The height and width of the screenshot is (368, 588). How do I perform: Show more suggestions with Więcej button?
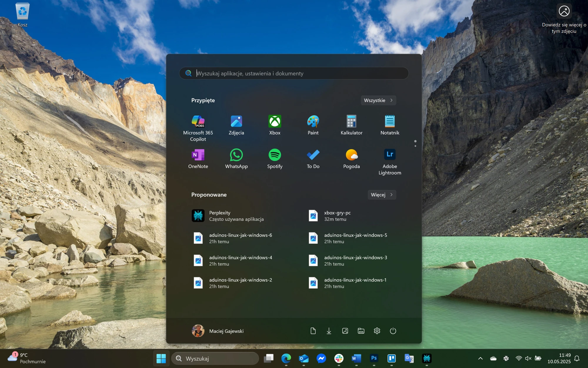click(x=382, y=195)
